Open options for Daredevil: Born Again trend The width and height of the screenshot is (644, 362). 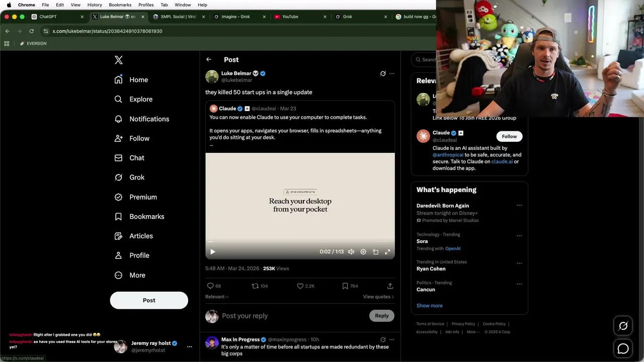[x=519, y=205]
